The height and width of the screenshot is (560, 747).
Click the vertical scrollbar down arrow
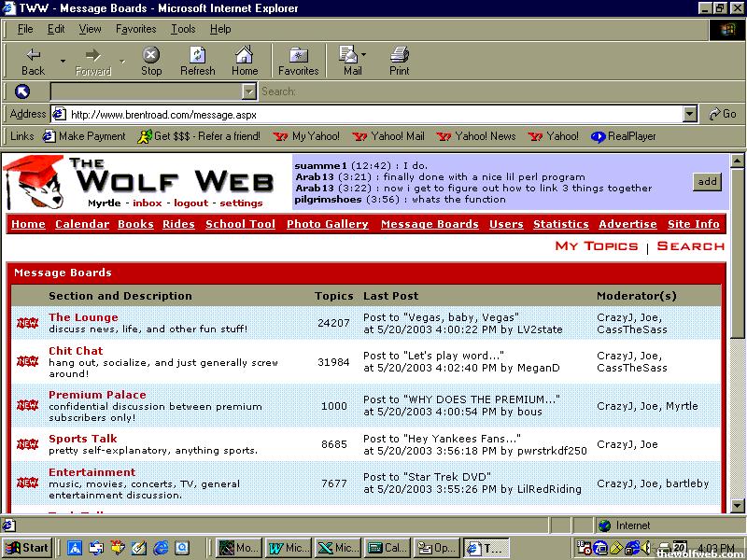pyautogui.click(x=737, y=507)
